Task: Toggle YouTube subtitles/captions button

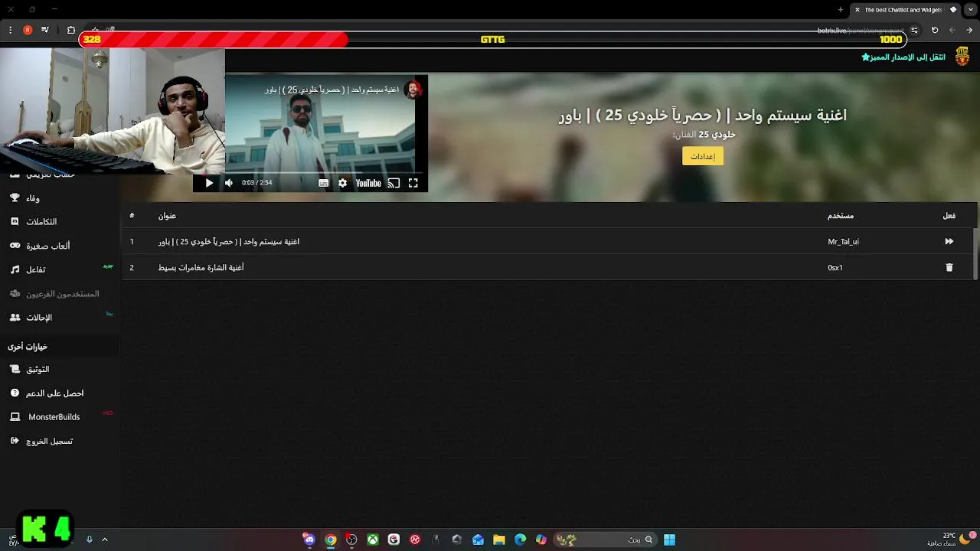Action: pos(323,183)
